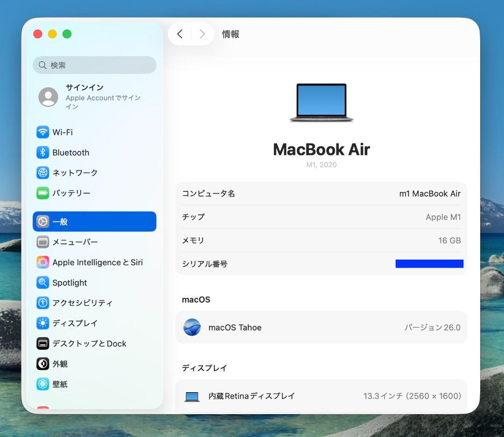Click the MacBook Air laptop thumbnail image
The image size is (504, 437).
coord(321,101)
